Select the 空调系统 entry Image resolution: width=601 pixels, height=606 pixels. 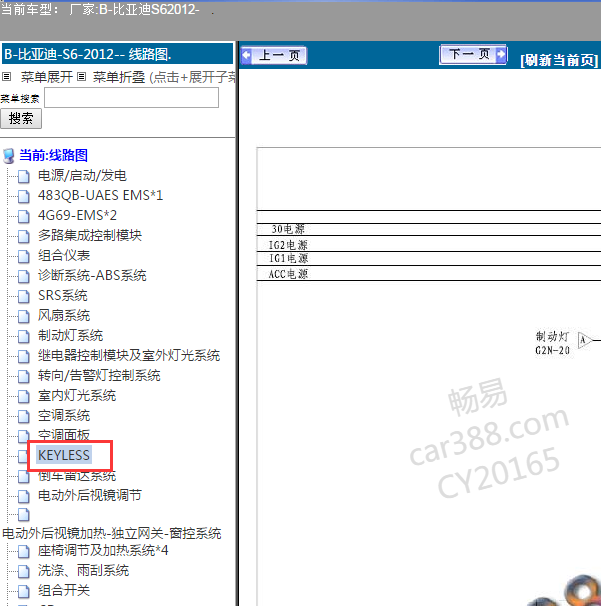tap(64, 415)
